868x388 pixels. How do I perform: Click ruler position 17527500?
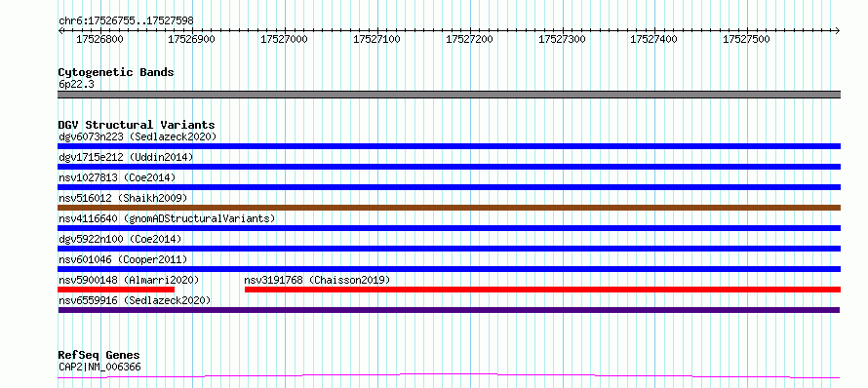pos(747,39)
